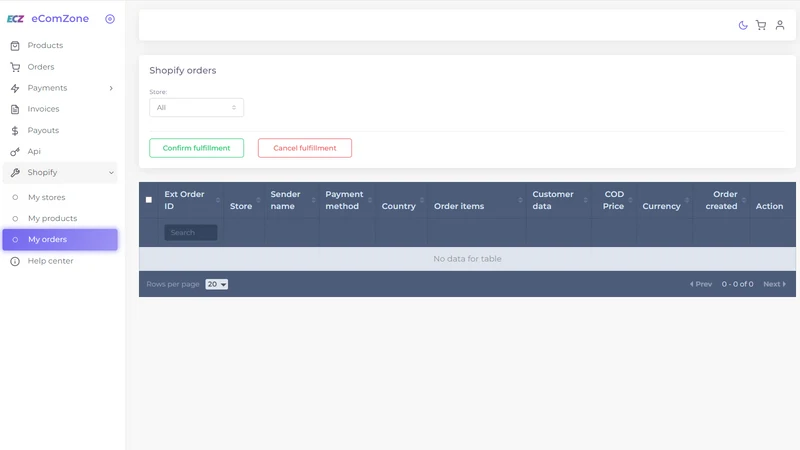Sort by Country column
The image size is (800, 450).
coord(422,200)
